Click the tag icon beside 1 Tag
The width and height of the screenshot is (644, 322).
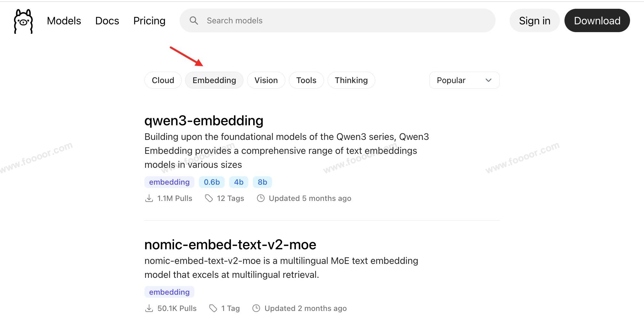tap(213, 308)
